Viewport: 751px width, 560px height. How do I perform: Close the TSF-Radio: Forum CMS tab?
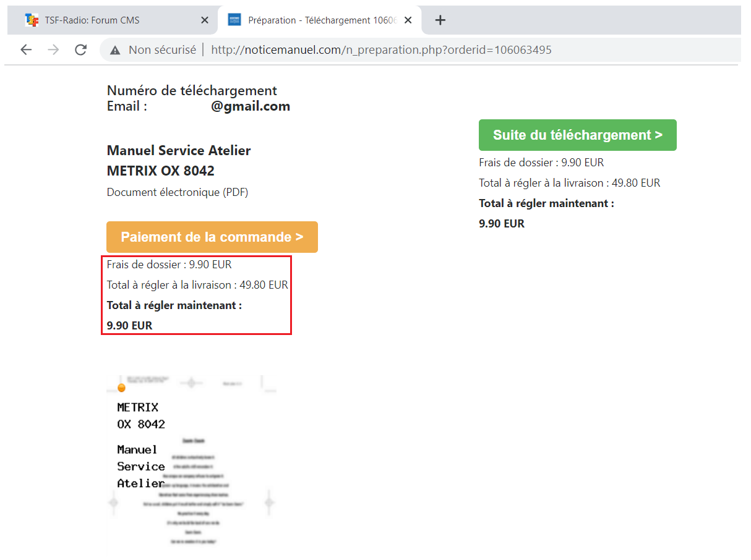205,20
